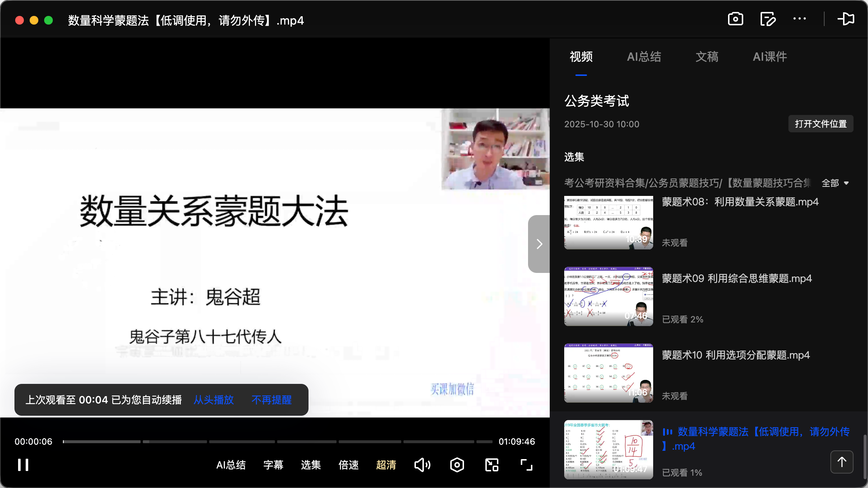Image resolution: width=868 pixels, height=488 pixels.
Task: Open more options via the ellipsis icon
Action: 800,19
